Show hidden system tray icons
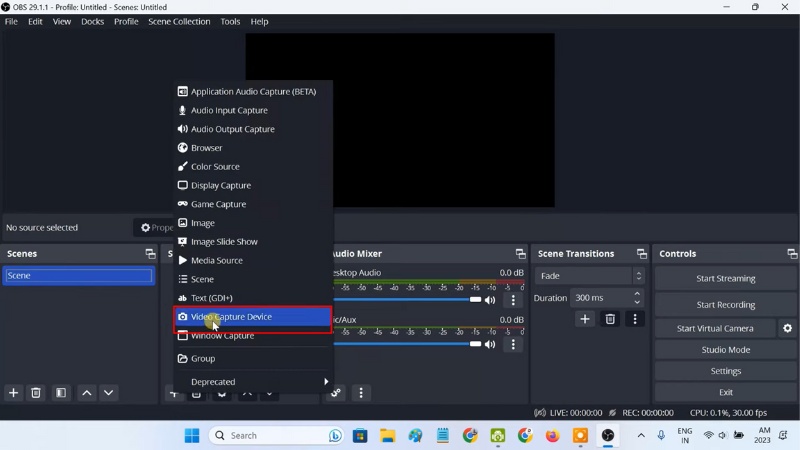 [x=641, y=436]
